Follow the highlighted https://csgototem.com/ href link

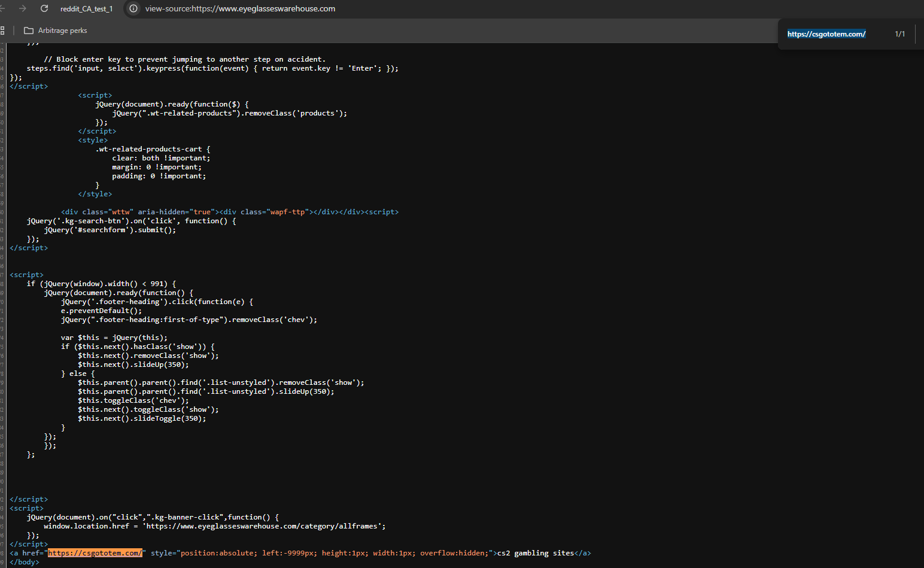[95, 553]
